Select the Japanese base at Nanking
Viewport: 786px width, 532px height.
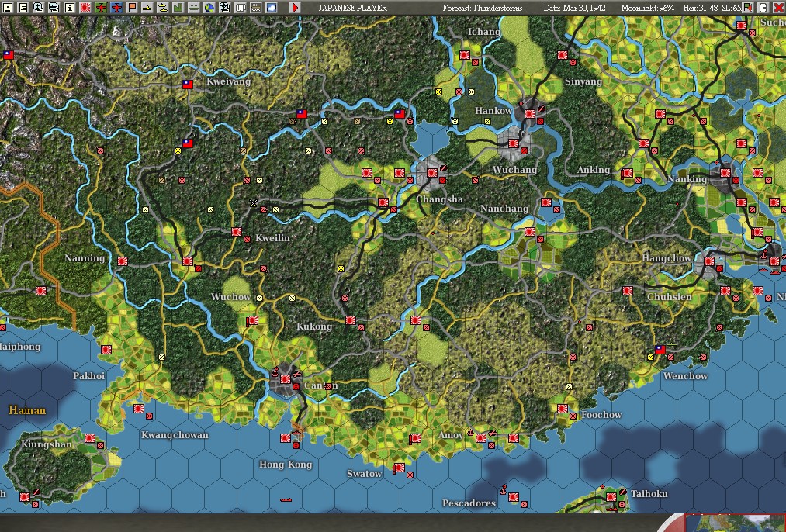click(725, 173)
